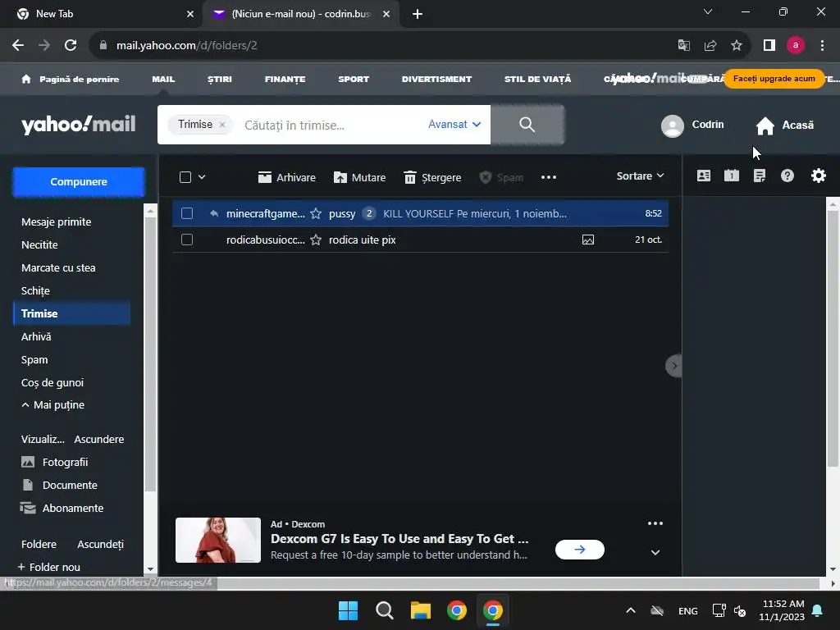840x630 pixels.
Task: Switch to the New Tab browser tab
Action: tap(102, 14)
